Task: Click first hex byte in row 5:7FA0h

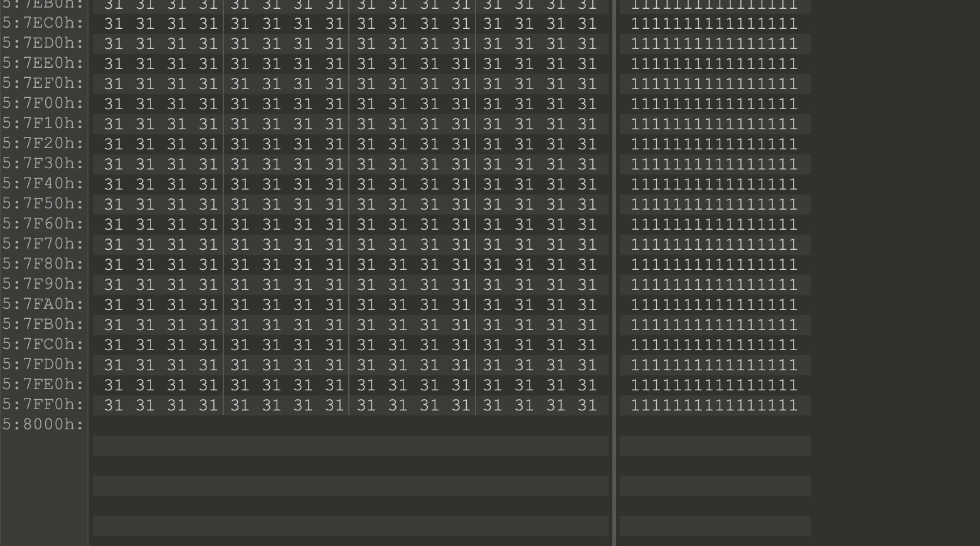Action: (x=114, y=305)
